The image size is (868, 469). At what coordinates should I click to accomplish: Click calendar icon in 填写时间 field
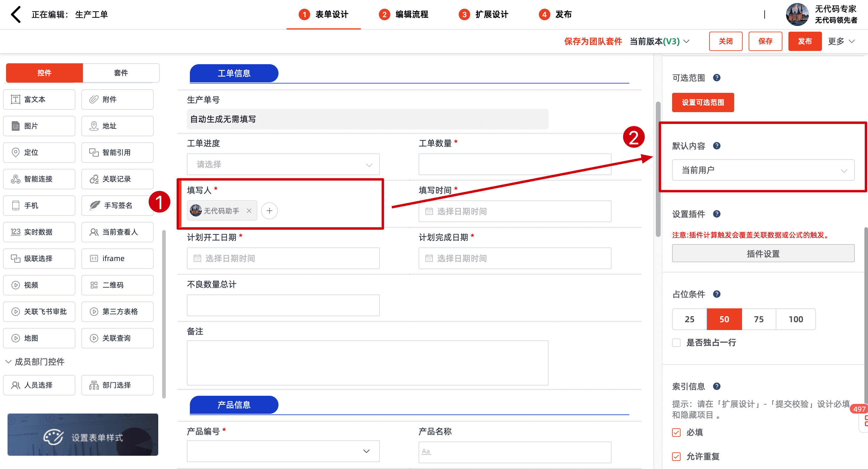click(x=429, y=211)
